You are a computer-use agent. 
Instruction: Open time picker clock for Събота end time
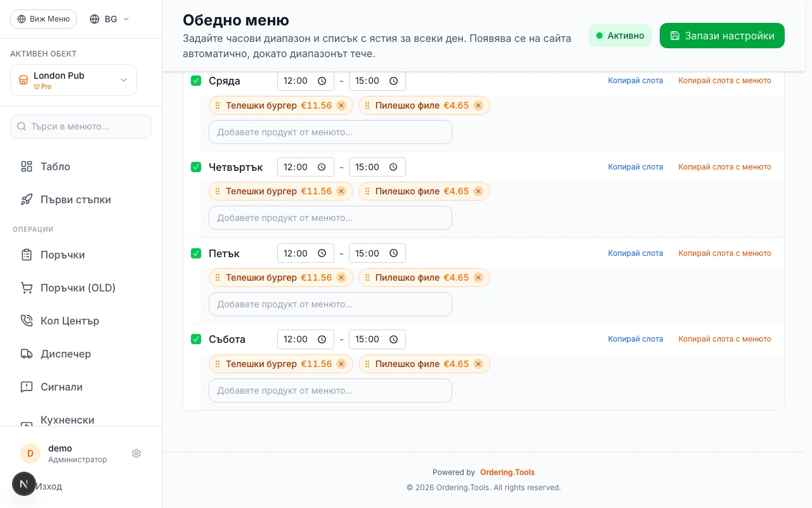[x=394, y=339]
